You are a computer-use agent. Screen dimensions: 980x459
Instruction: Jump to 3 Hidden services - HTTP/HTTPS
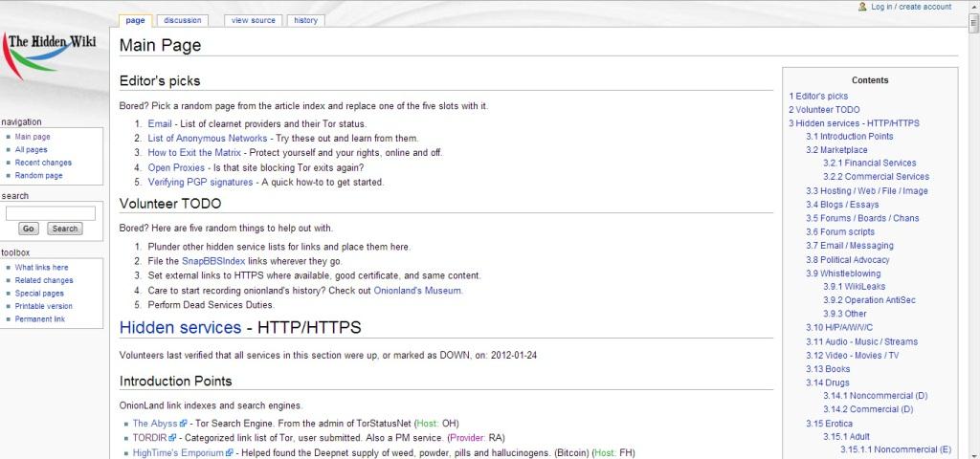coord(854,123)
